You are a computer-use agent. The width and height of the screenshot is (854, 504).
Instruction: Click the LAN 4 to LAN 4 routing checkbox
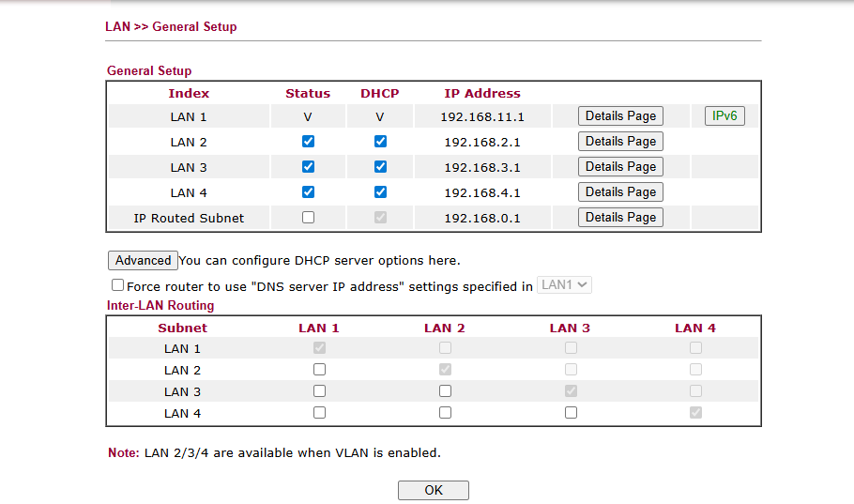tap(695, 412)
